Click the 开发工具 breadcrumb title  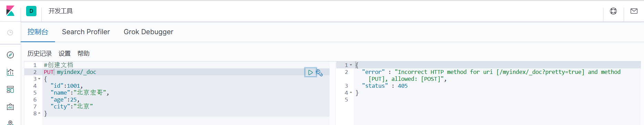(61, 11)
